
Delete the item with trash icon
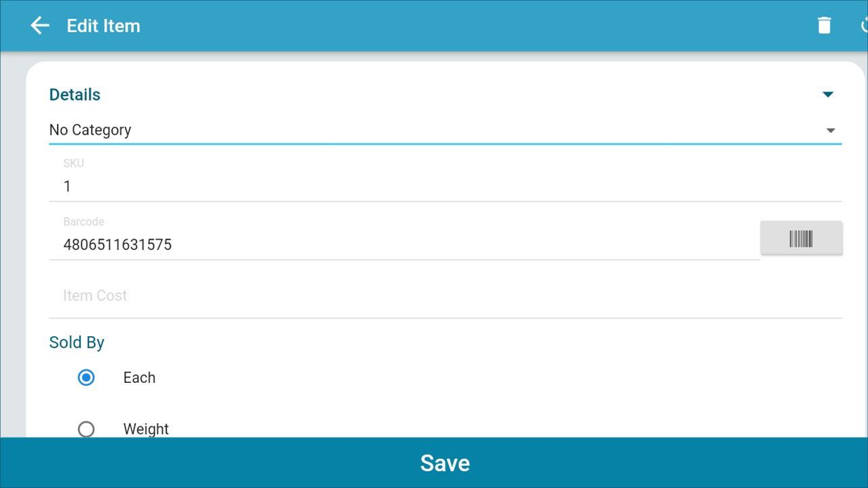coord(824,26)
